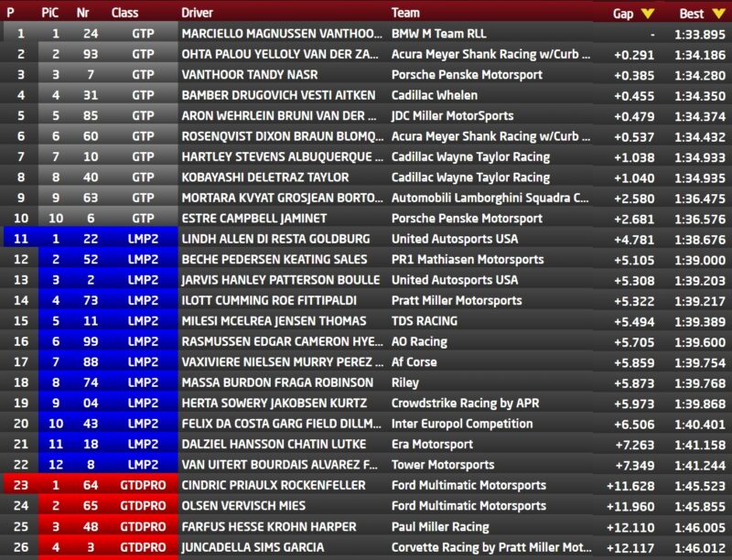Click position 23 cell
The height and width of the screenshot is (560, 732).
(x=21, y=485)
